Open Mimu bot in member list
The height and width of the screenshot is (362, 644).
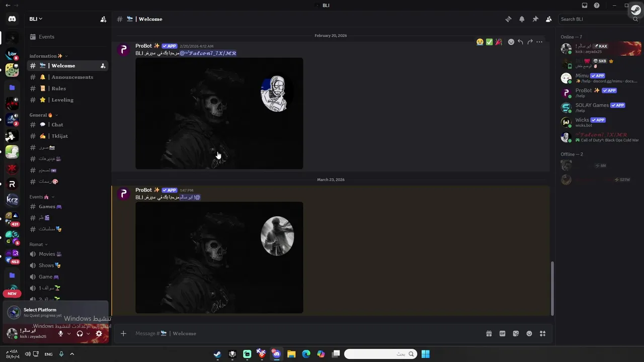click(601, 78)
